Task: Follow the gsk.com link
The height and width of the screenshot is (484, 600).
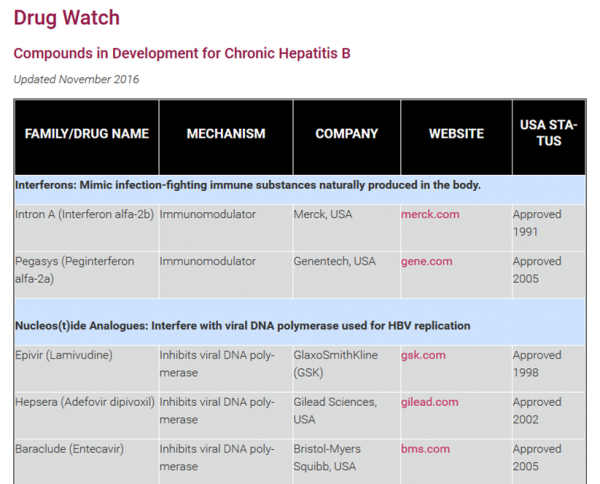Action: (423, 355)
